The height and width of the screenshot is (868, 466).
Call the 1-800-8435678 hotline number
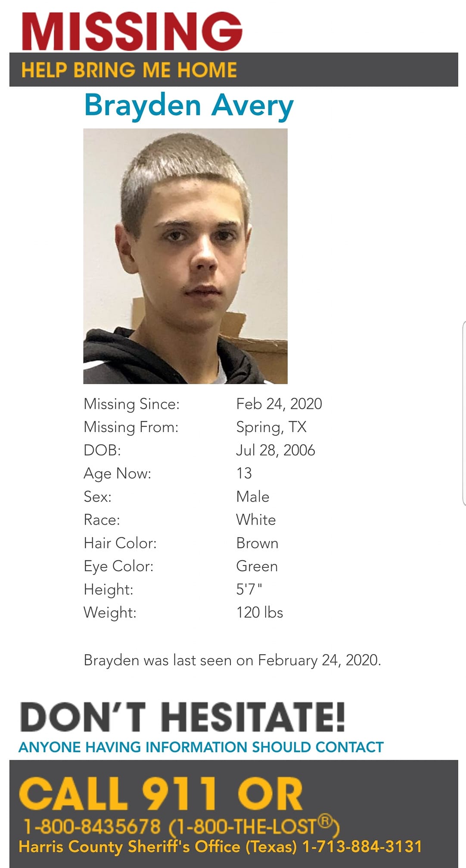point(93,827)
